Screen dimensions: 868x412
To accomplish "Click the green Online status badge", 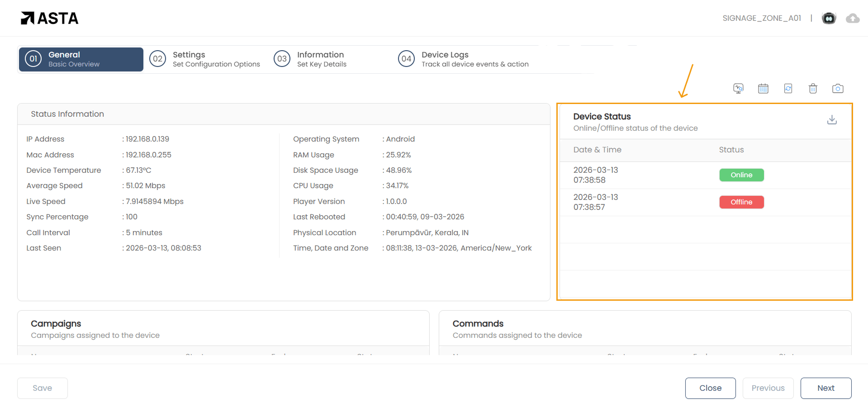I will pos(741,175).
